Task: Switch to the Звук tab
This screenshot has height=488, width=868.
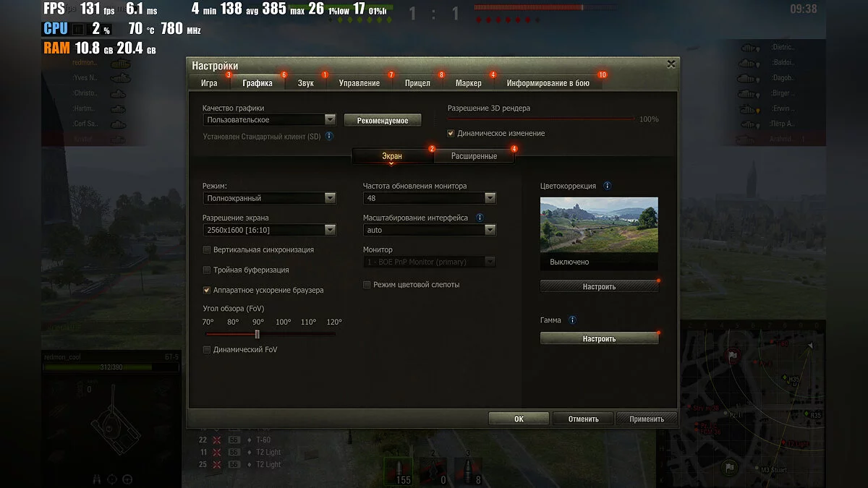Action: pos(306,82)
